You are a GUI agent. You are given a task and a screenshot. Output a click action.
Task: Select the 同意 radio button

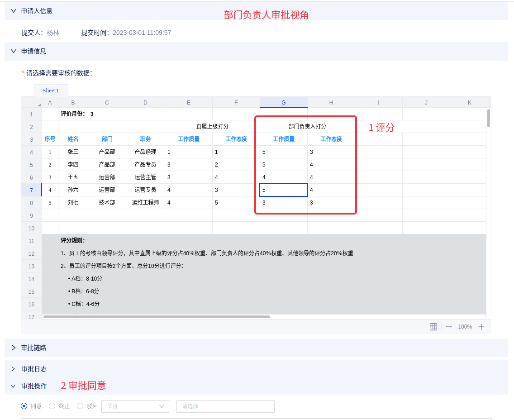point(24,406)
